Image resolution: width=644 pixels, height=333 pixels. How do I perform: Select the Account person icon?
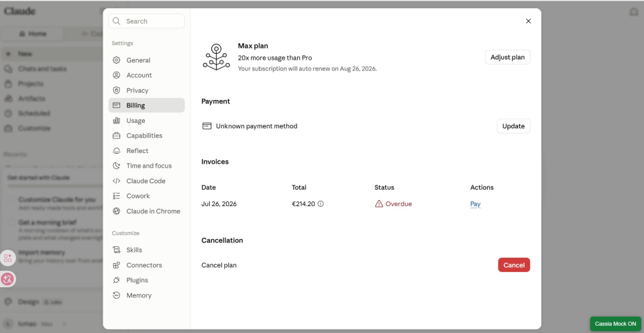117,75
